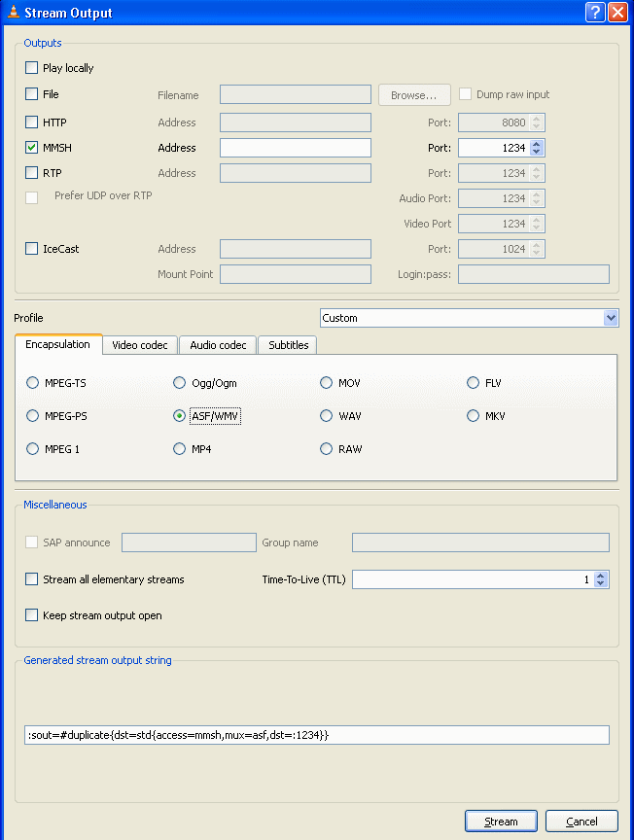Screen dimensions: 634x840
Task: Decrease the MMSH port with down arrow
Action: (537, 152)
